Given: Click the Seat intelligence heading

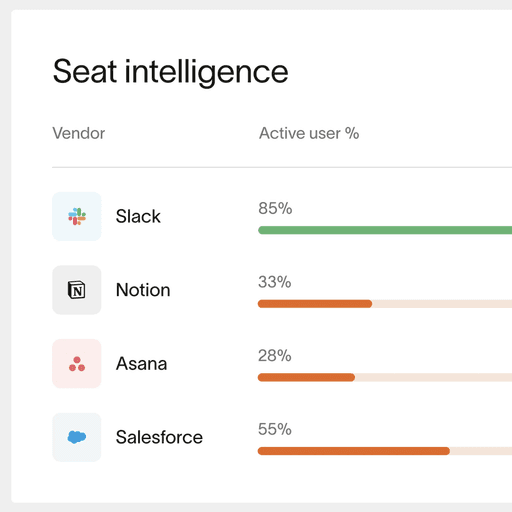Looking at the screenshot, I should 170,72.
